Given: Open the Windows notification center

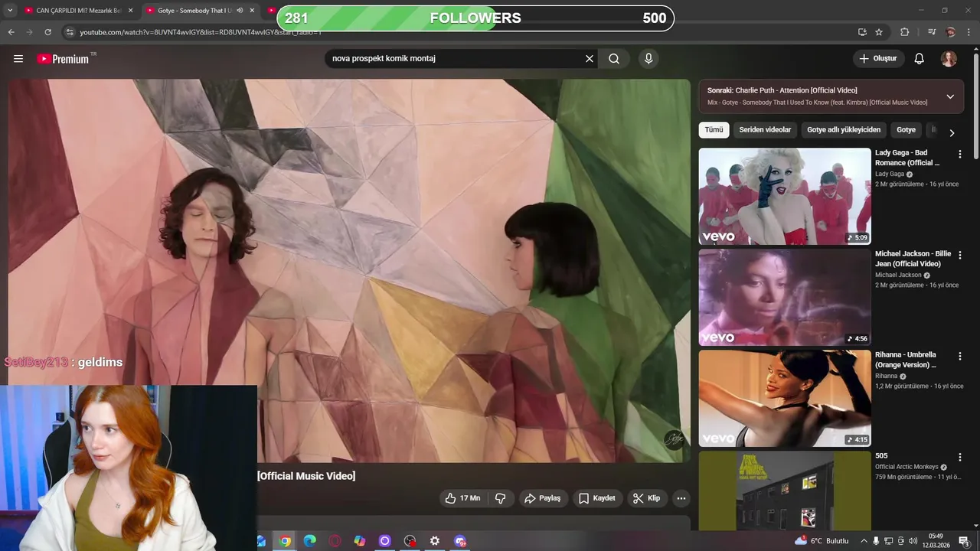Looking at the screenshot, I should coord(965,541).
